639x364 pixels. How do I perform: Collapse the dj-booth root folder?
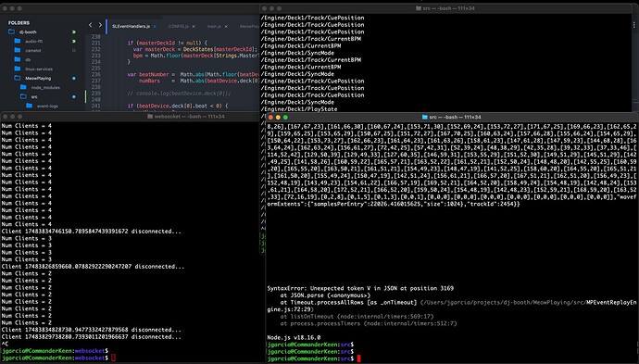click(11, 31)
